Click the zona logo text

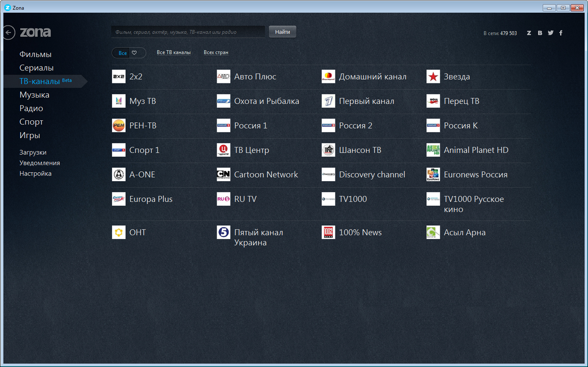(x=35, y=32)
